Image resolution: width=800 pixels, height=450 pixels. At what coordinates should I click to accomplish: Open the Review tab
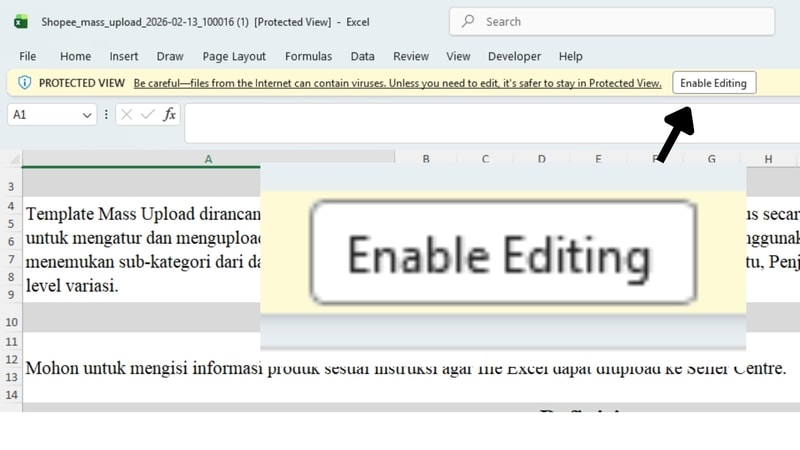411,56
